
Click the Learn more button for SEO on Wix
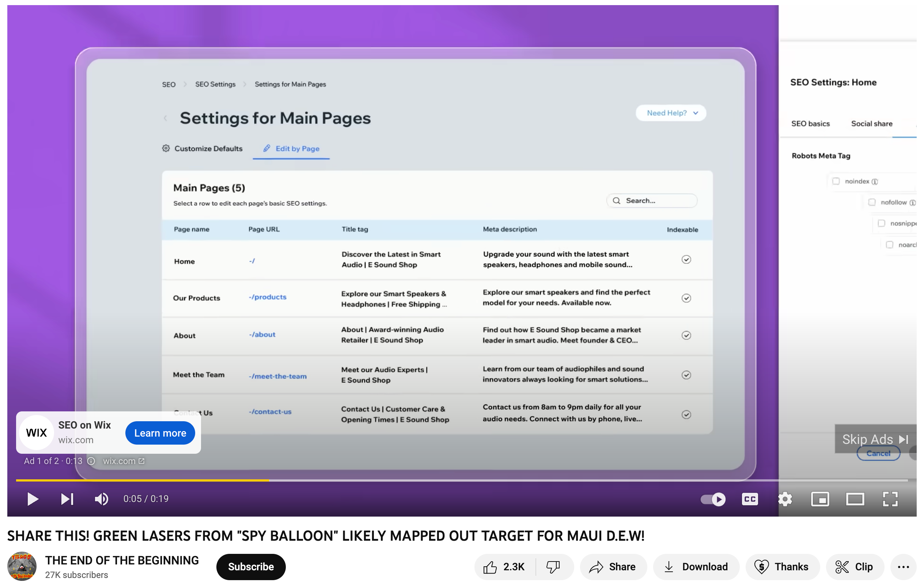click(160, 433)
